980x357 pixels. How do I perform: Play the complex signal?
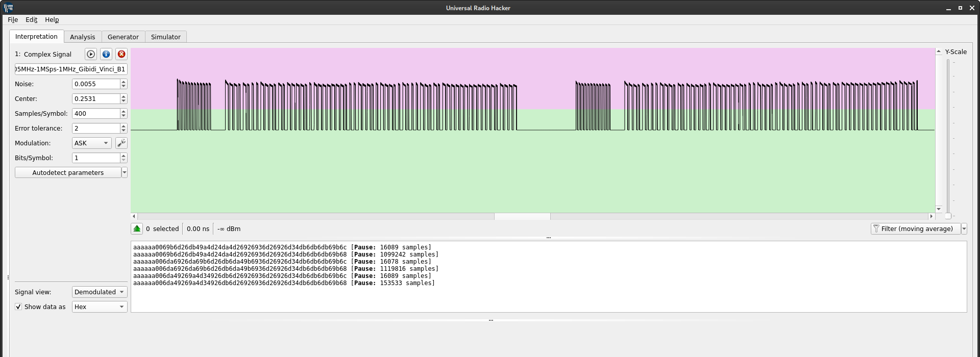[91, 54]
